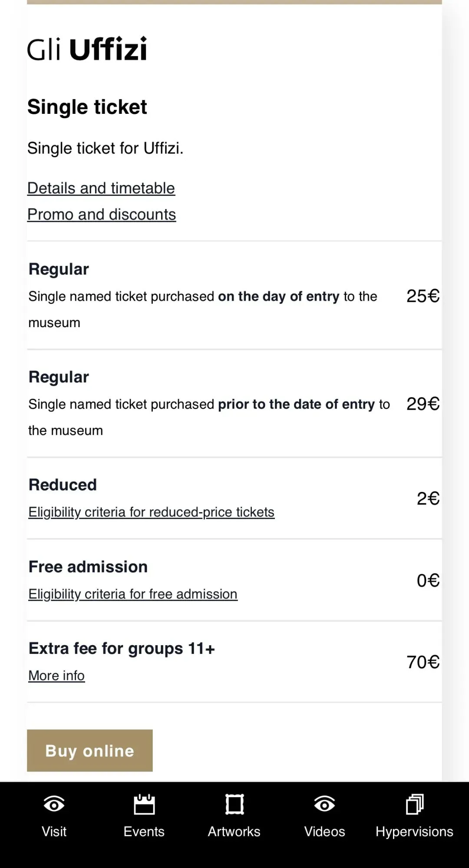Open More info about group fee
The height and width of the screenshot is (868, 469).
point(56,676)
